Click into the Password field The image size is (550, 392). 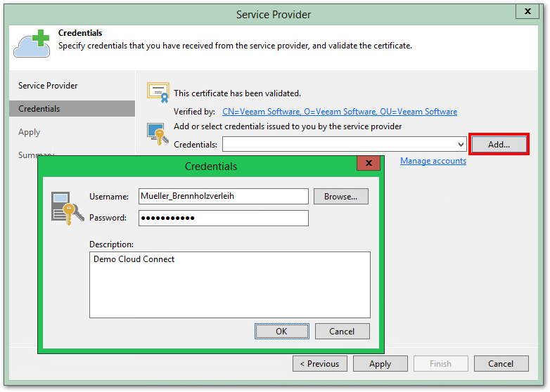pos(223,218)
